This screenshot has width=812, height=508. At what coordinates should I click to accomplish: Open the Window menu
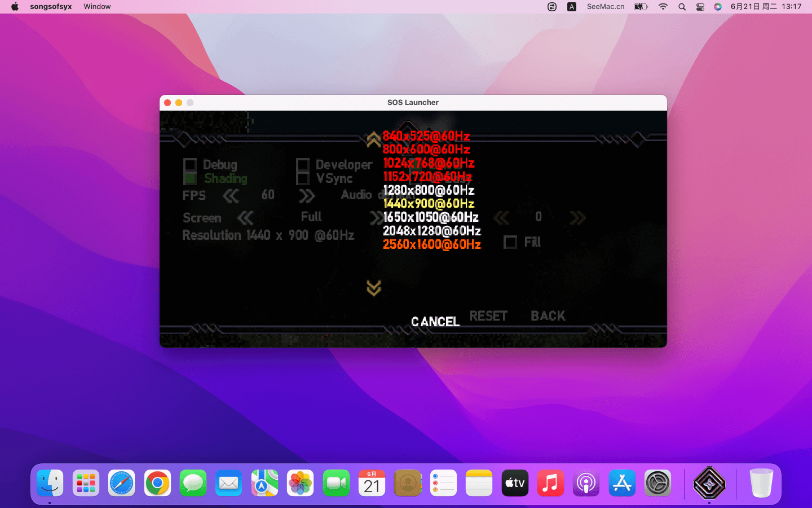coord(97,7)
